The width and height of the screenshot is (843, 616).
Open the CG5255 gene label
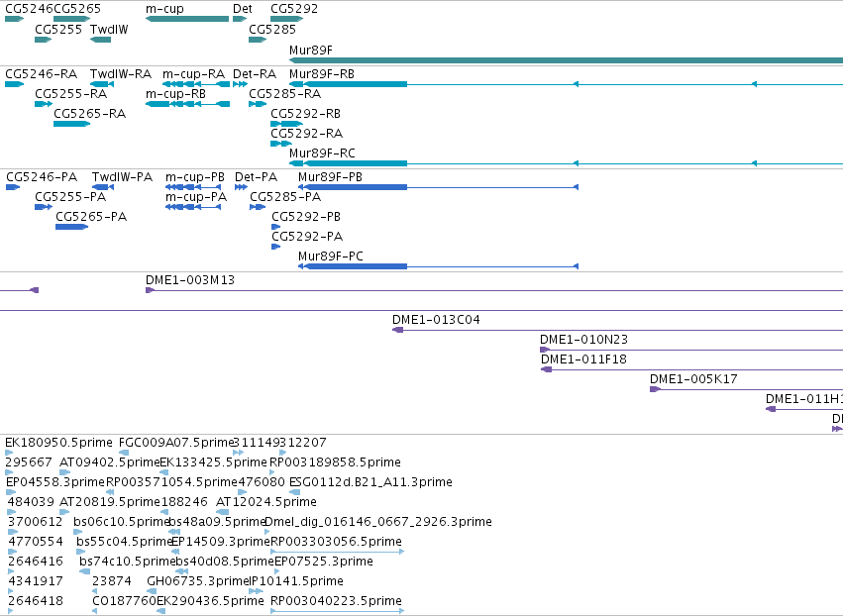click(x=58, y=29)
